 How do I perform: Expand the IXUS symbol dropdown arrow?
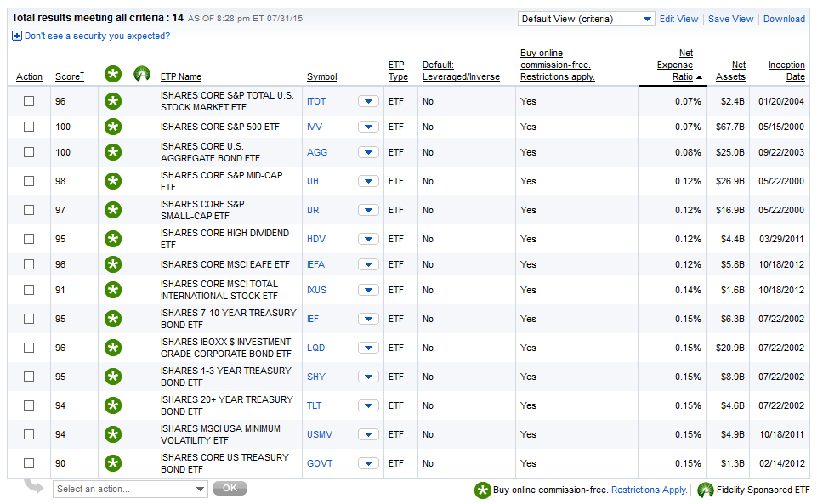point(368,290)
